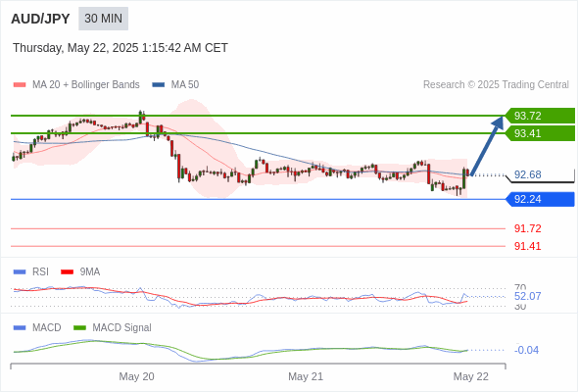Viewport: 578px width, 392px height.
Task: Select the 93.72 resistance price tag
Action: [540, 116]
